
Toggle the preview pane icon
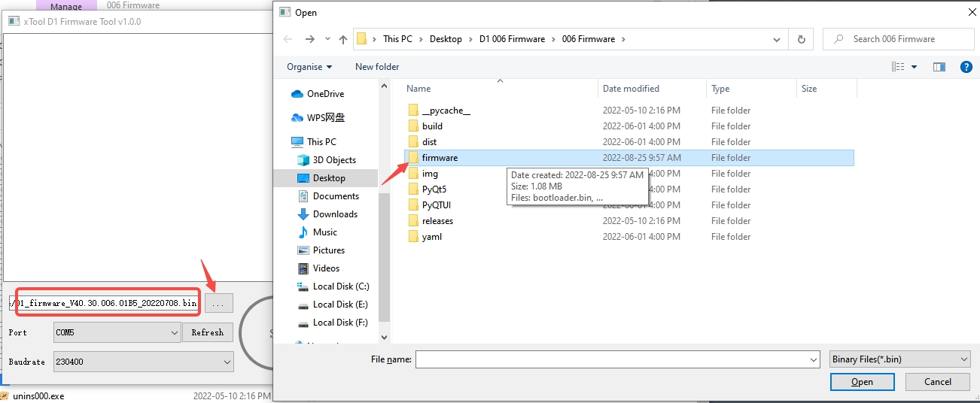click(939, 67)
